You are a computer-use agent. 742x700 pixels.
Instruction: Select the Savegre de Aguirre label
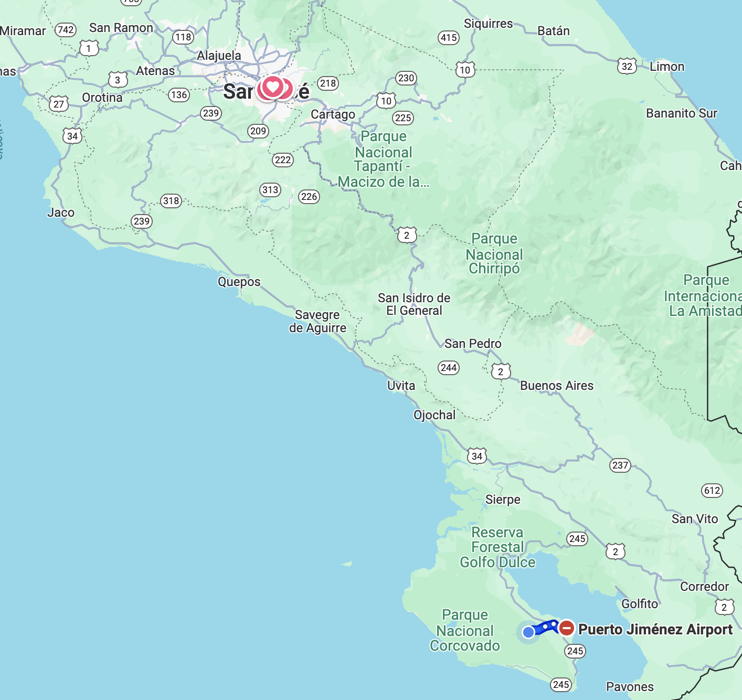tap(318, 321)
